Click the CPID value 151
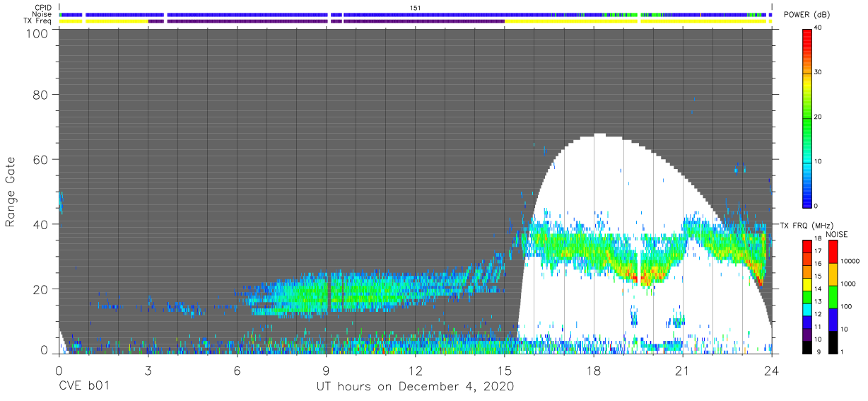The height and width of the screenshot is (401, 868). (416, 7)
